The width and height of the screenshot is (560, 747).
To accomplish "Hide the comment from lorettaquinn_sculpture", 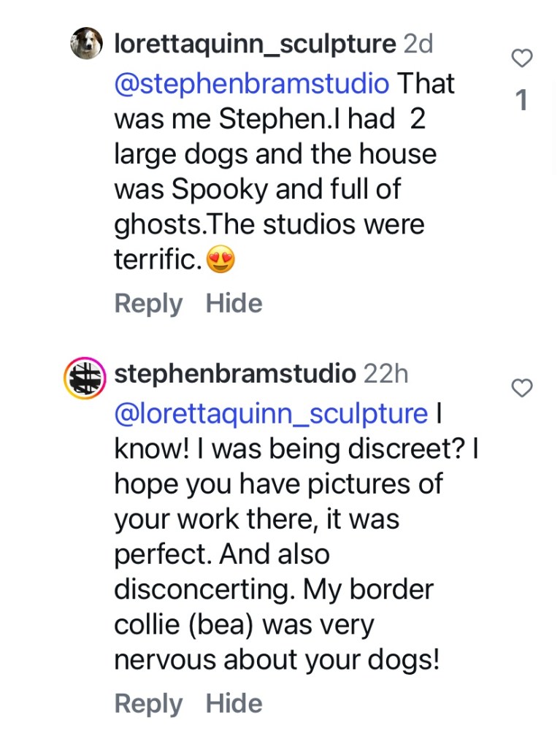I will click(234, 304).
